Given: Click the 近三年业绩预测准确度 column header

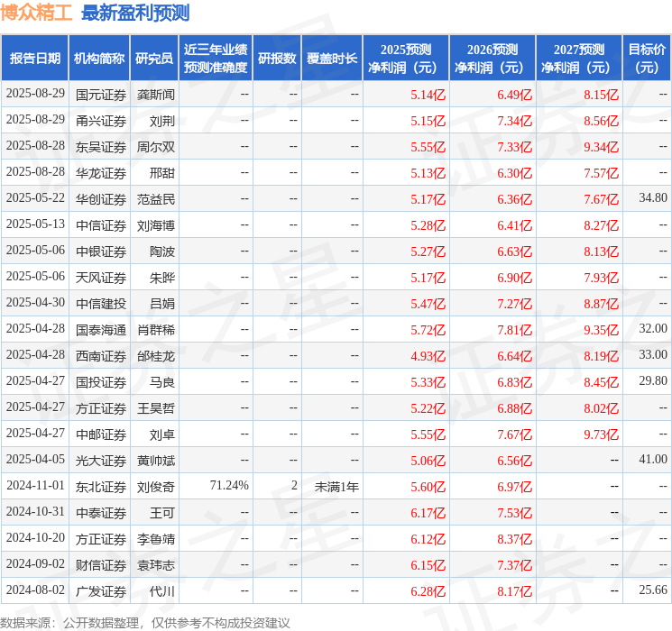Looking at the screenshot, I should coord(216,59).
